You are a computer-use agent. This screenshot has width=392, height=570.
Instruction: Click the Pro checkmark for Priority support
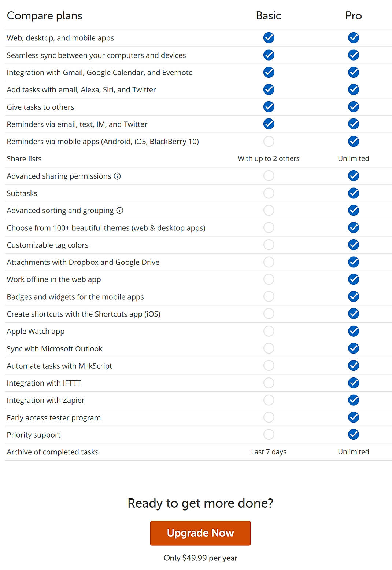pos(354,434)
